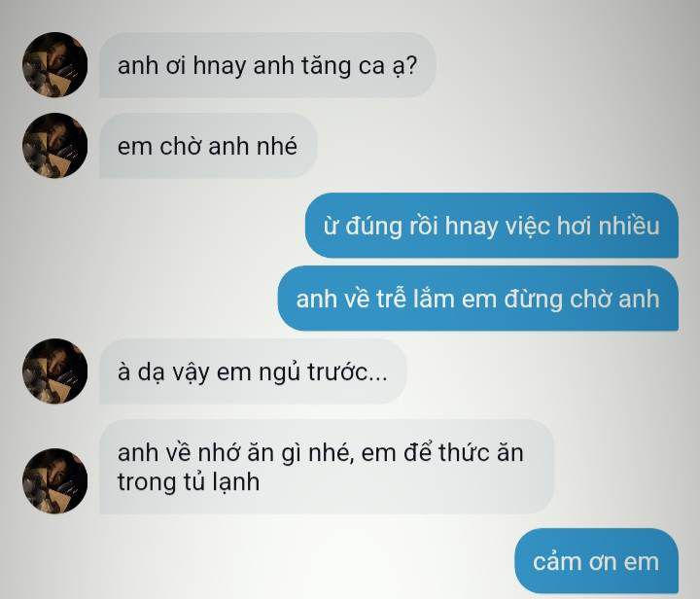Click 'anh về nhớ ăn gì nhé' text
Screen dimensions: 700x599
[x=235, y=452]
